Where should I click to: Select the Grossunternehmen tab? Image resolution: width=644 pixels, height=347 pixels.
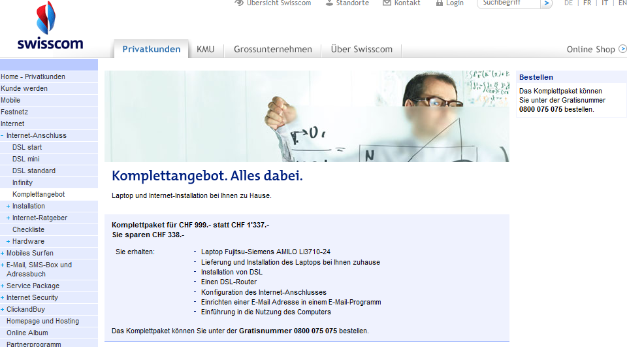[x=273, y=49]
